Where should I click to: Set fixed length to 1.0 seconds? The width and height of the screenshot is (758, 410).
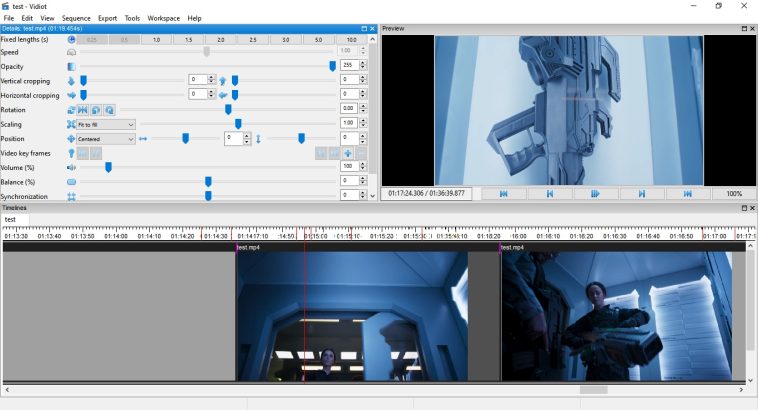pos(156,40)
